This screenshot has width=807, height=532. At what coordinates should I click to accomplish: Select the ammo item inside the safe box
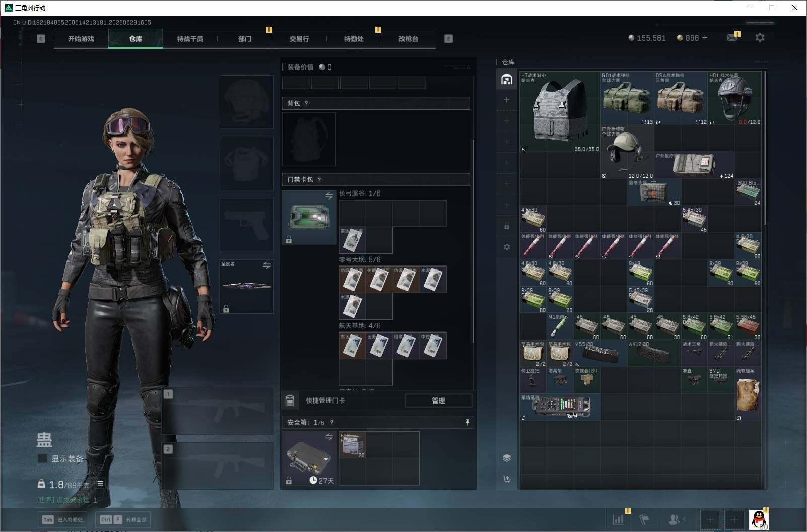click(x=353, y=445)
